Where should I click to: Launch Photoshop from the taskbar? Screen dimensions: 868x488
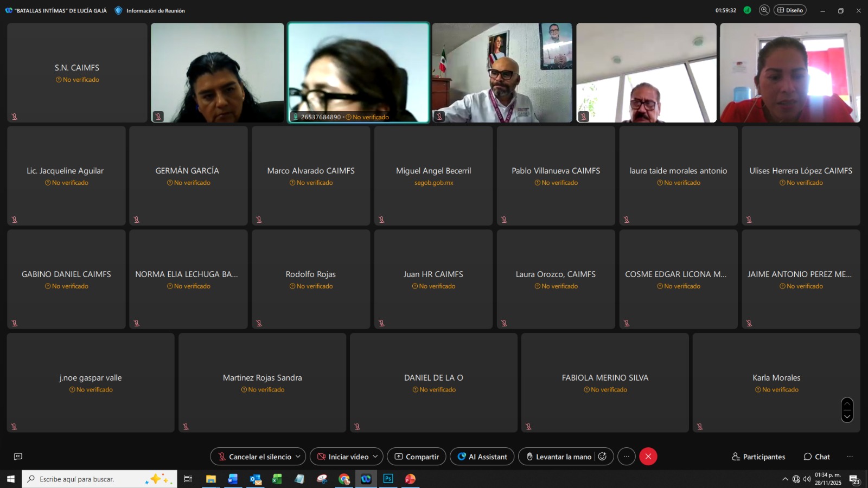tap(388, 479)
